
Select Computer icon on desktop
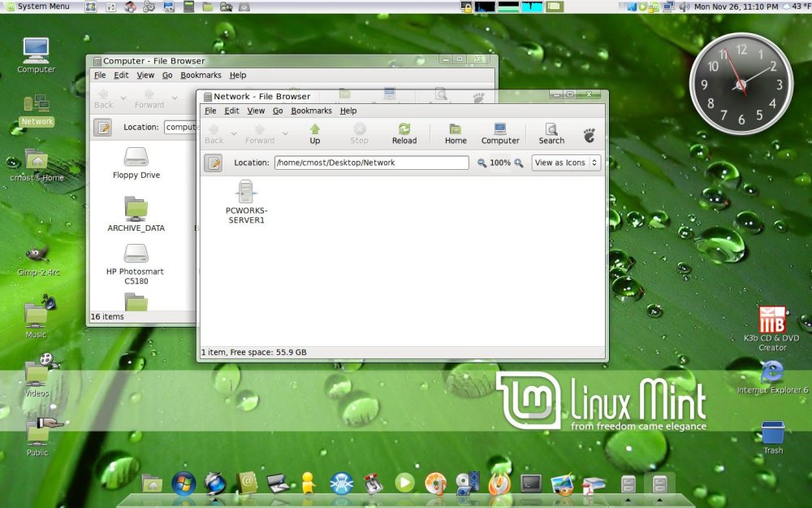[x=37, y=55]
